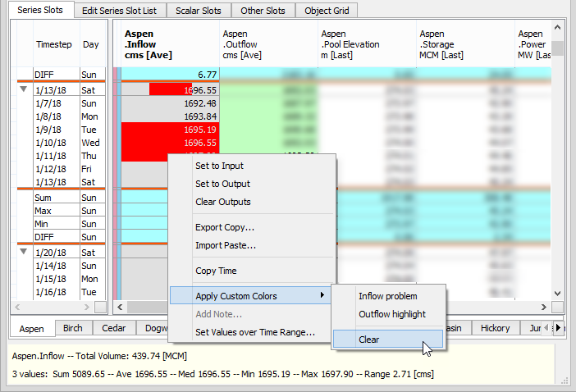Click the right tab-scroll arrow beside object tabs

(x=559, y=328)
